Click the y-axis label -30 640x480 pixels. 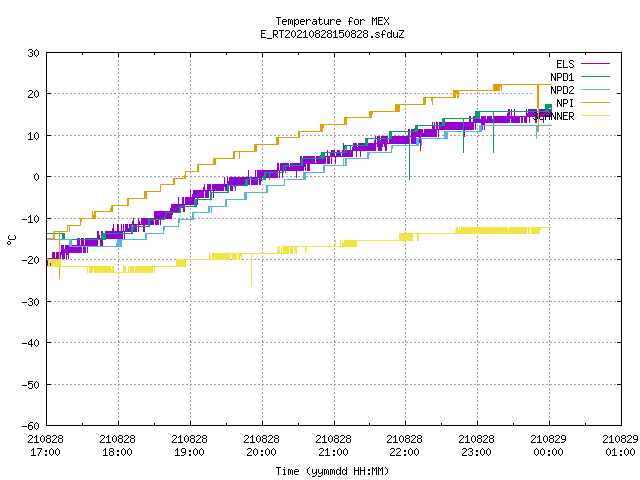pos(31,302)
